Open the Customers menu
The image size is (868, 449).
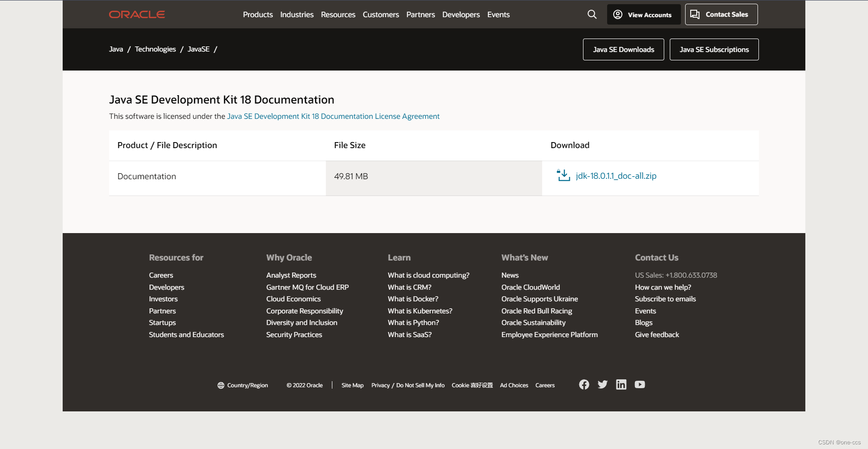pyautogui.click(x=381, y=14)
